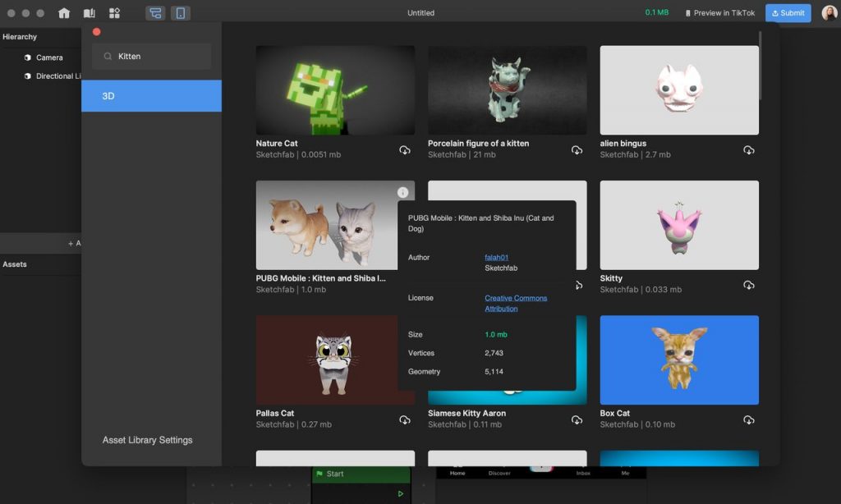Click Vertices value 2,743

pyautogui.click(x=494, y=353)
